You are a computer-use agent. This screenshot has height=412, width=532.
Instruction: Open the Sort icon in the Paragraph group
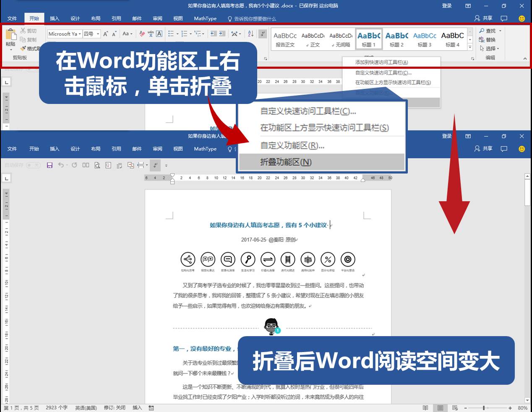(x=250, y=34)
